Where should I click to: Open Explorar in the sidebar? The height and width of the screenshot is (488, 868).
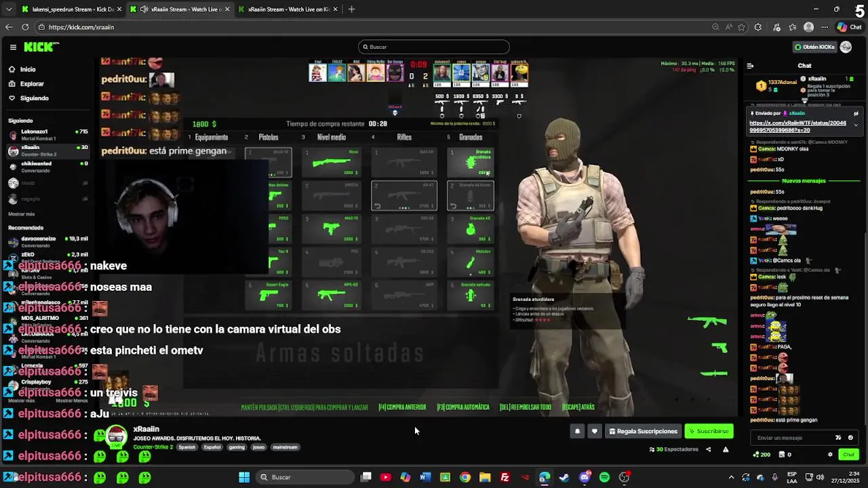pyautogui.click(x=32, y=83)
